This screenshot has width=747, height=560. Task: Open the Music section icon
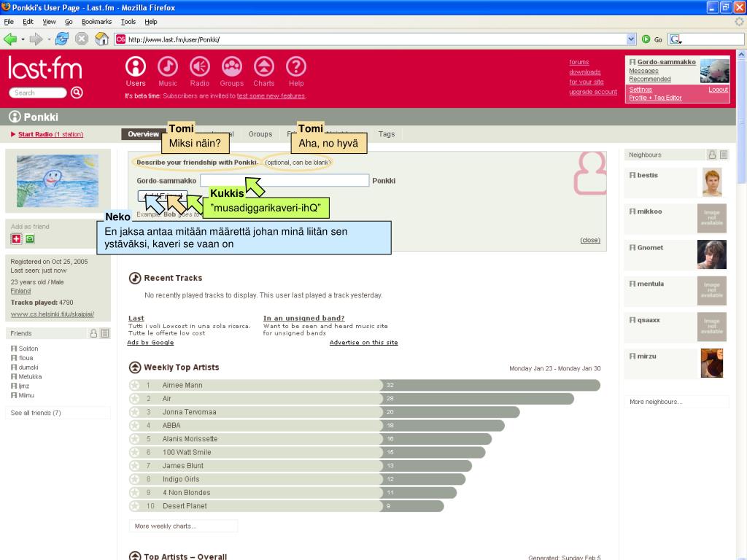(x=168, y=66)
